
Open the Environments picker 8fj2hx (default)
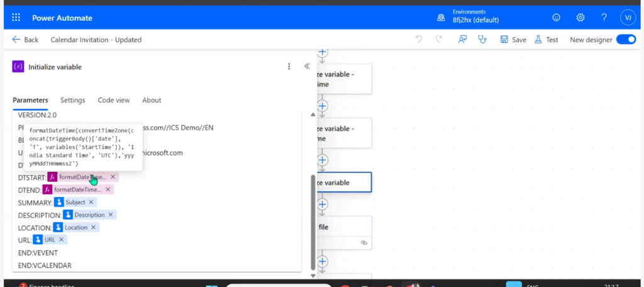[468, 16]
